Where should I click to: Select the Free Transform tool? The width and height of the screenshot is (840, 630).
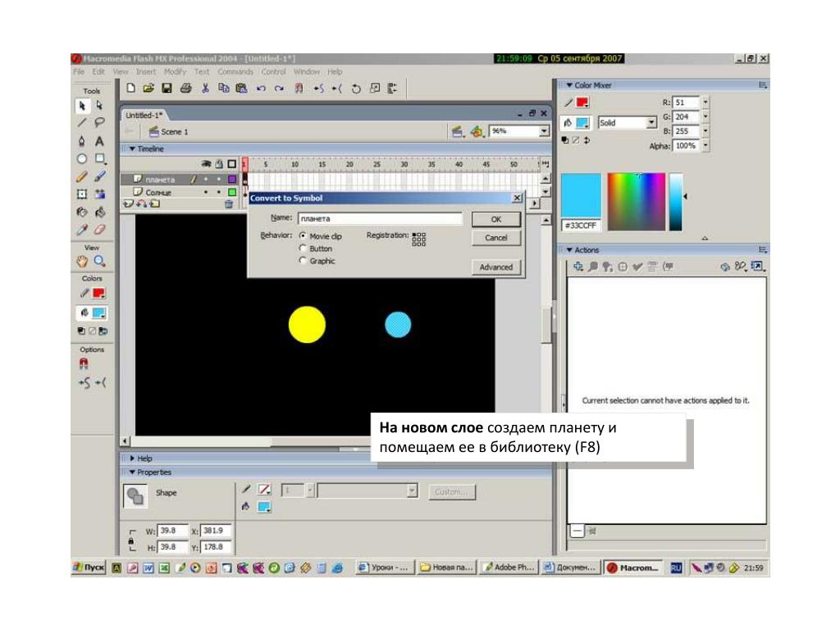(x=82, y=194)
